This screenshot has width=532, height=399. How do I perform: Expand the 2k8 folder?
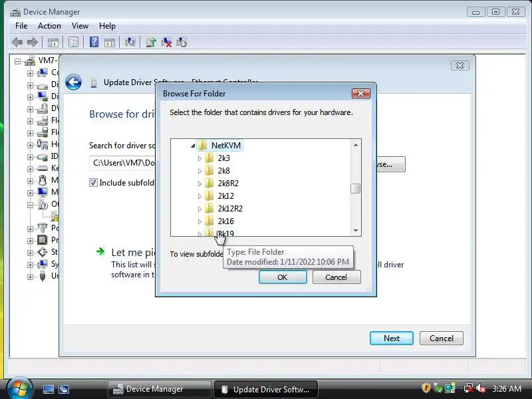pos(199,171)
